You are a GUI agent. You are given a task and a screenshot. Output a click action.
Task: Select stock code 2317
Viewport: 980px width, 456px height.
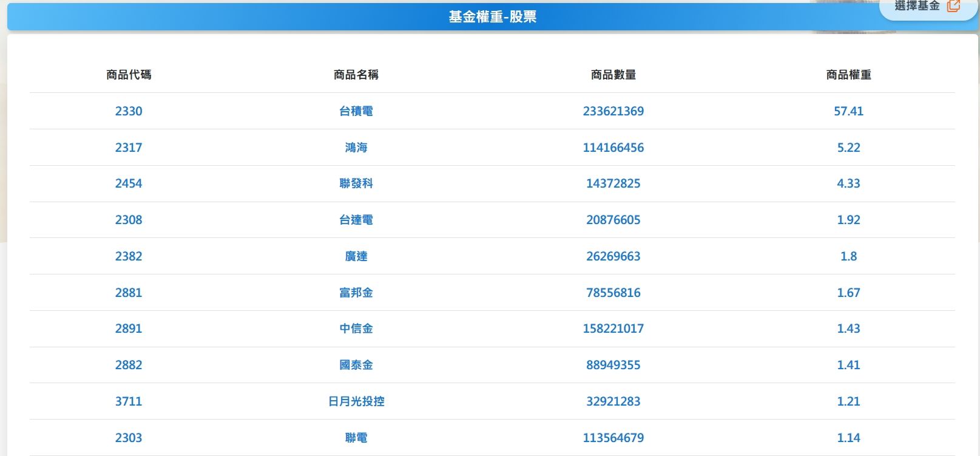pos(129,148)
